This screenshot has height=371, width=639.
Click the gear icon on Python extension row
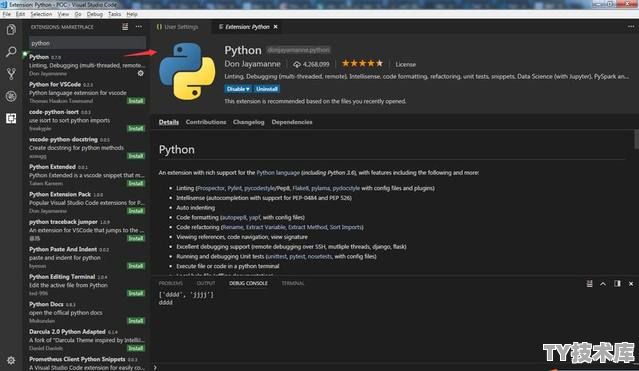(x=141, y=73)
